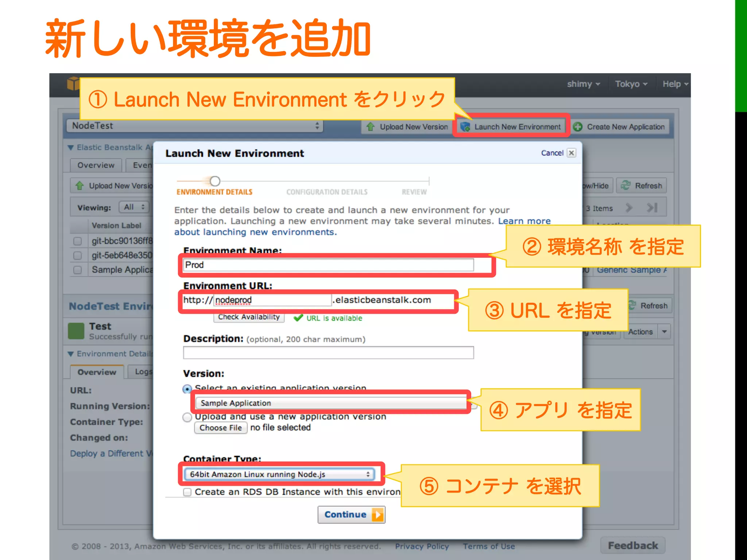Click Cancel link in dialog
The width and height of the screenshot is (747, 560).
(552, 153)
